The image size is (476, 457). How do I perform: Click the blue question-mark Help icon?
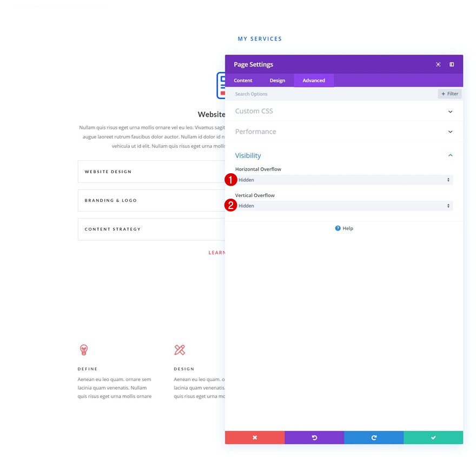tap(337, 228)
